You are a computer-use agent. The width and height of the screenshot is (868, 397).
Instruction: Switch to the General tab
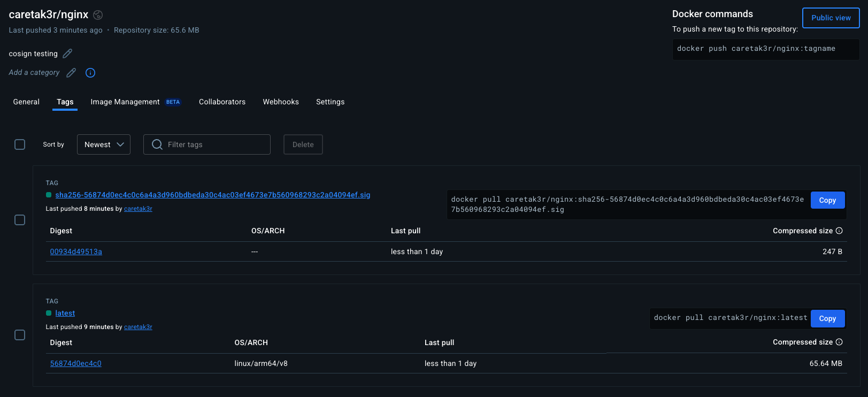point(26,102)
